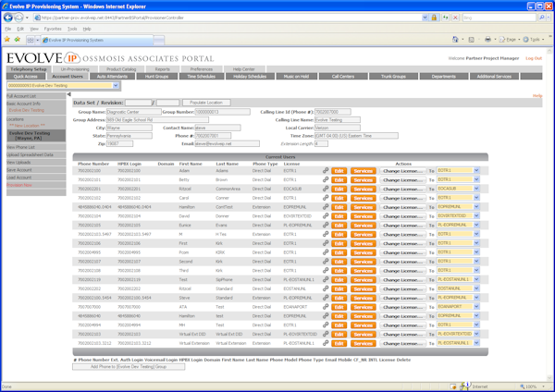Open View Phone List in sidebar
Image resolution: width=555 pixels, height=392 pixels.
coord(20,147)
